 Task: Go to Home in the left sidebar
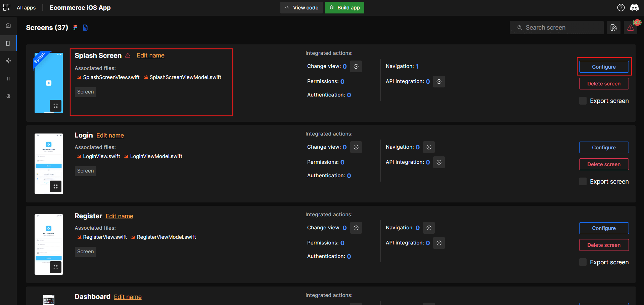tap(8, 26)
